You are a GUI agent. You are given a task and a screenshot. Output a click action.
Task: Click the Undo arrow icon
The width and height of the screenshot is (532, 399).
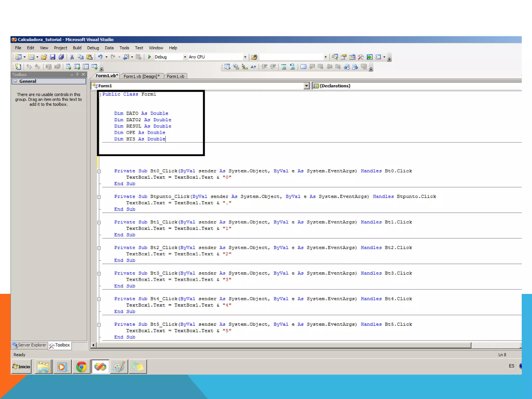[100, 57]
